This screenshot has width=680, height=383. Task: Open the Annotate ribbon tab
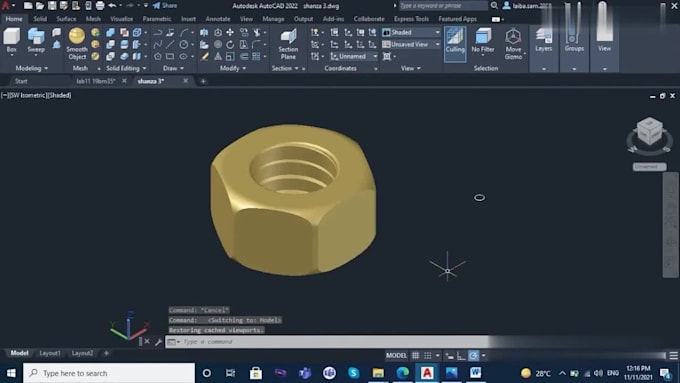[x=218, y=19]
